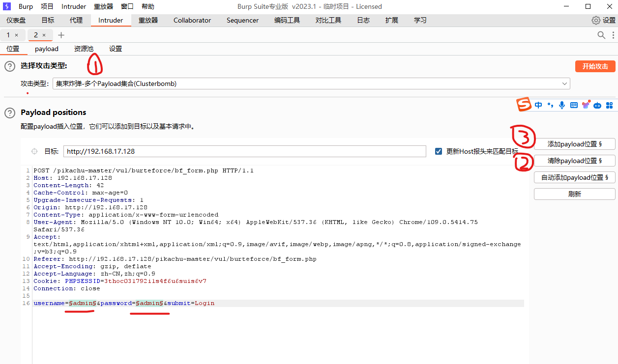Click the Content-Length header line
This screenshot has width=618, height=364.
tap(69, 185)
